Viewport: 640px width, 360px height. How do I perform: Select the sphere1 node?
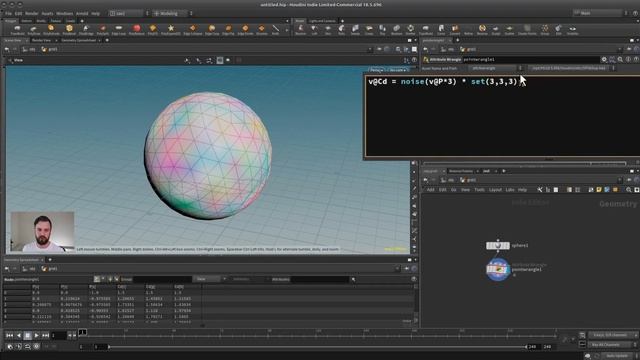click(x=498, y=245)
